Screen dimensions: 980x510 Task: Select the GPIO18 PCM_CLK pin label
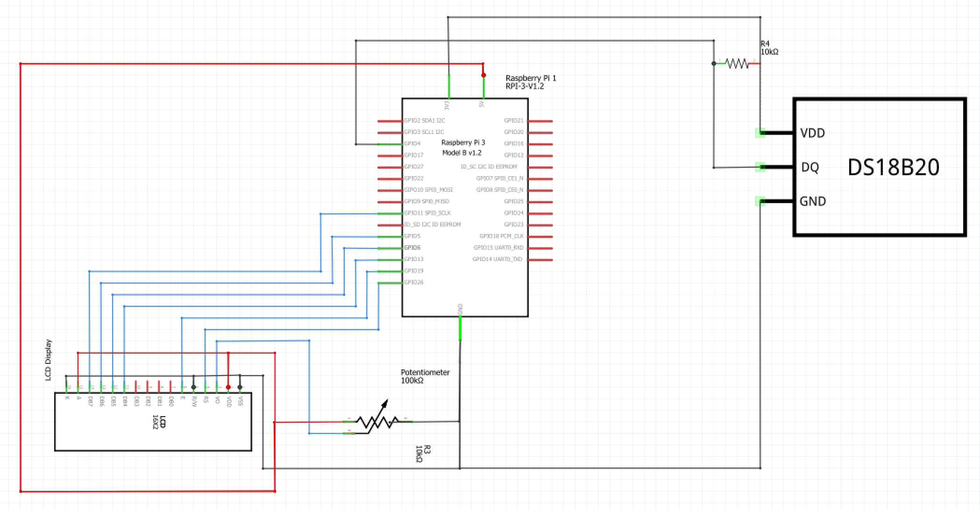point(501,236)
